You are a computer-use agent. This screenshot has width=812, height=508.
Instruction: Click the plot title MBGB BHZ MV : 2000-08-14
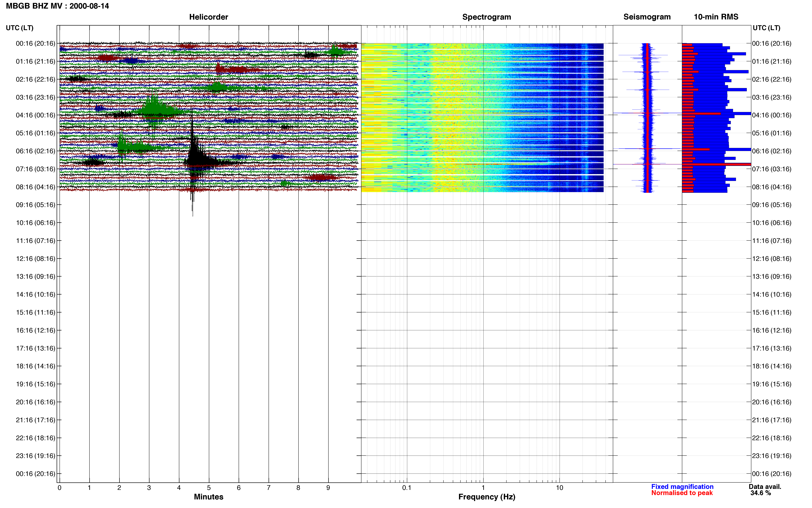pos(57,6)
